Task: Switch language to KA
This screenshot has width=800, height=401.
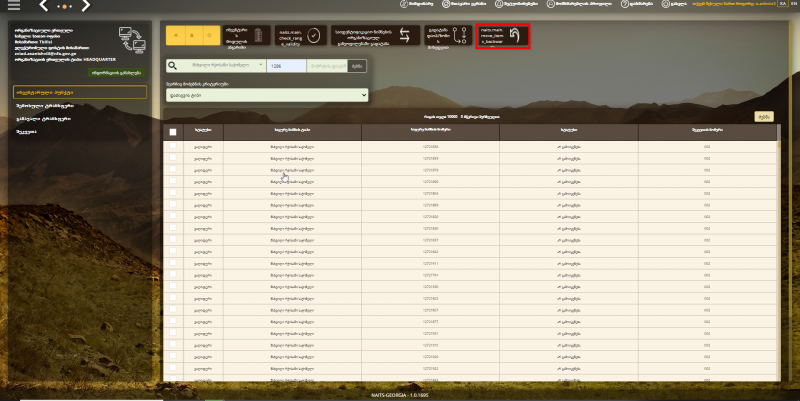Action: [x=783, y=4]
